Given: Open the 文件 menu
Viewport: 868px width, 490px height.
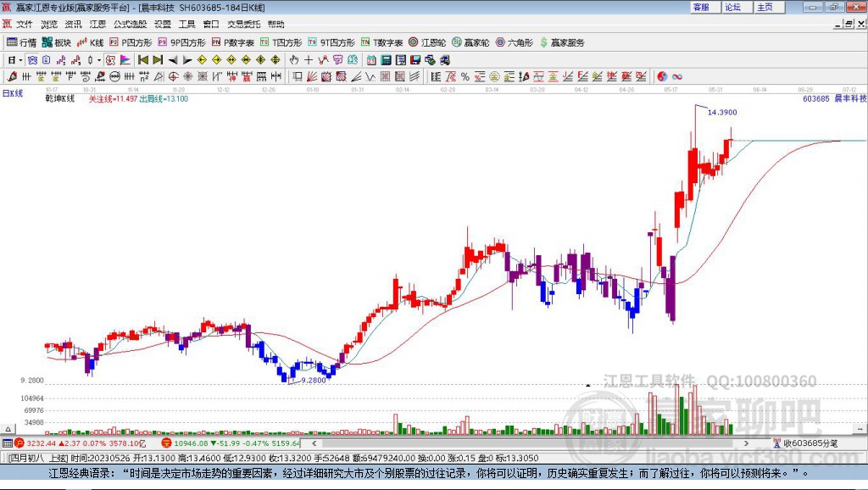Looking at the screenshot, I should pyautogui.click(x=24, y=25).
